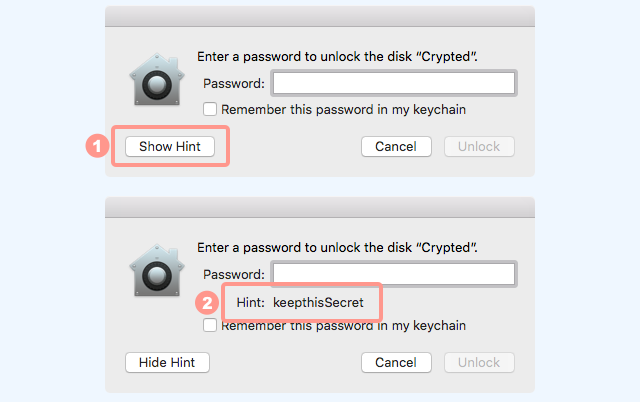
Task: Click the Show Hint button
Action: pyautogui.click(x=170, y=147)
